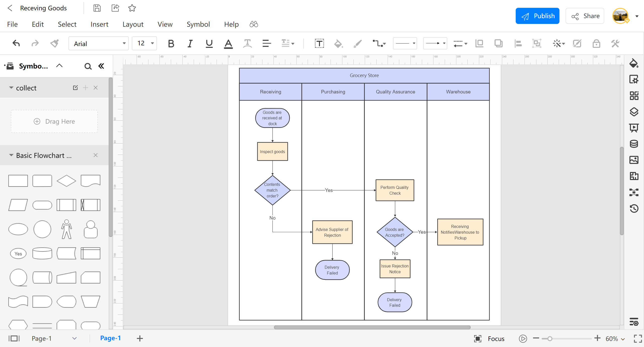Select the Underline formatting icon
644x347 pixels.
tap(209, 44)
